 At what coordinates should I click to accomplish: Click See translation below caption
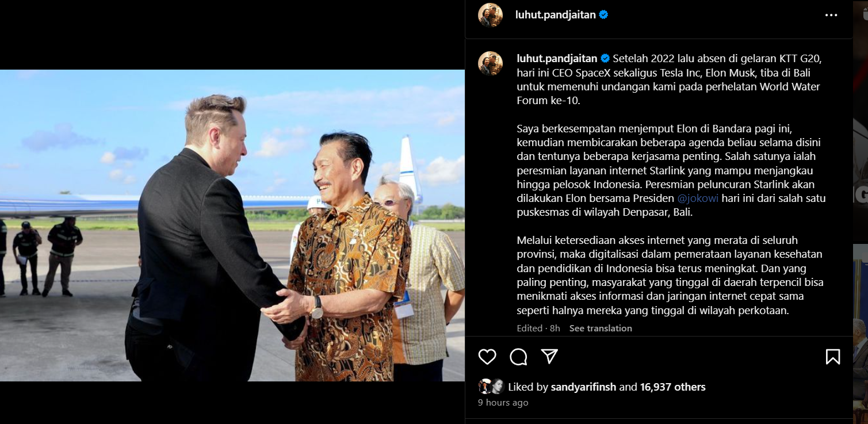(601, 328)
